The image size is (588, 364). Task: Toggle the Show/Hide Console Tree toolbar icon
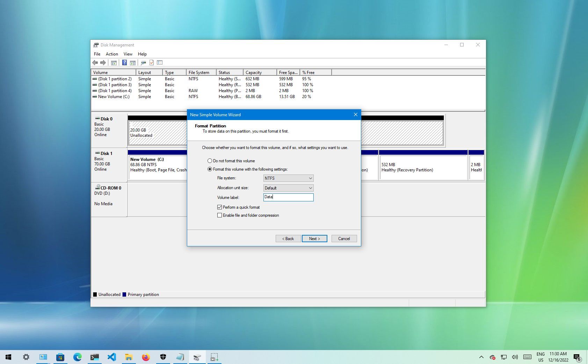pos(114,62)
